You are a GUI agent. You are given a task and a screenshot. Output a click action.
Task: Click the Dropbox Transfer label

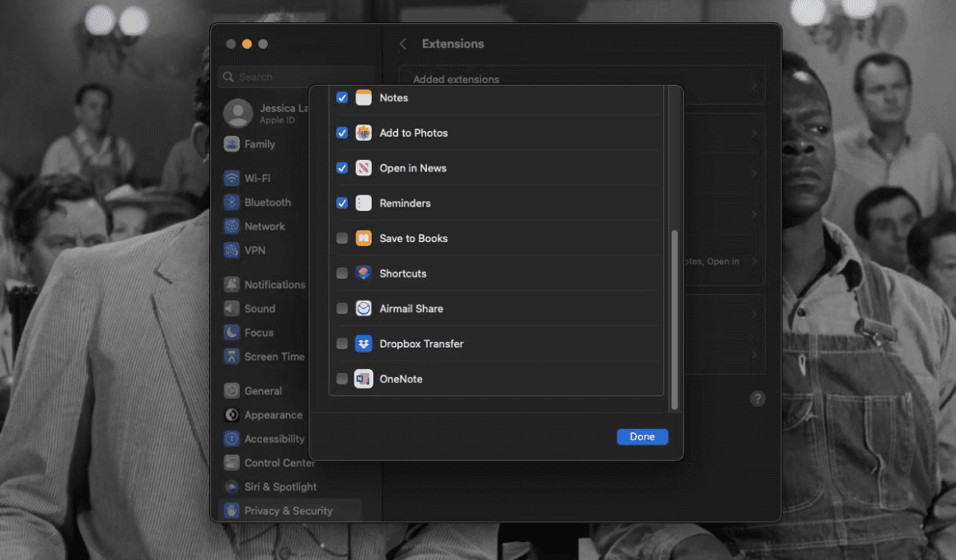coord(421,343)
